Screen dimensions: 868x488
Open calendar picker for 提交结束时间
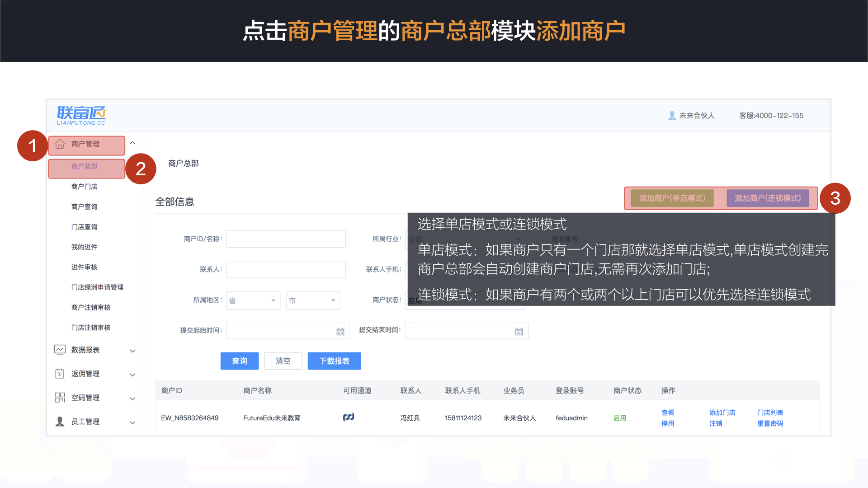pyautogui.click(x=519, y=332)
